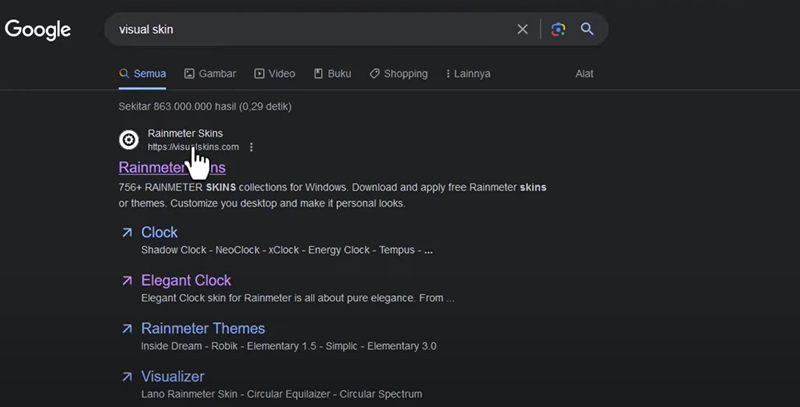Click arrow icon beside Elegant Clock
This screenshot has width=800, height=407.
127,281
